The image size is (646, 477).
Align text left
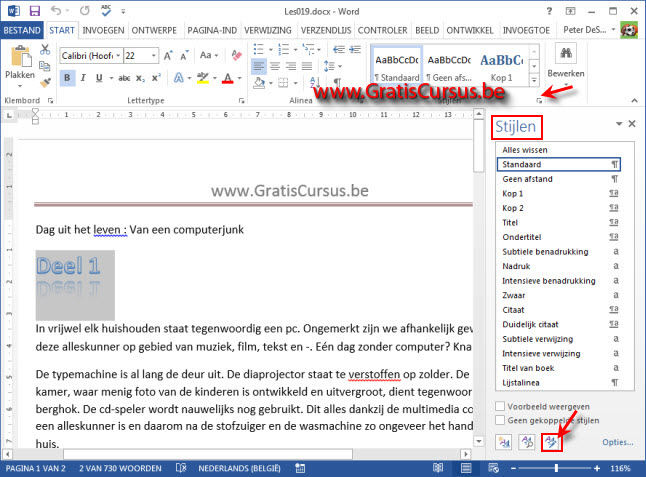coord(259,66)
